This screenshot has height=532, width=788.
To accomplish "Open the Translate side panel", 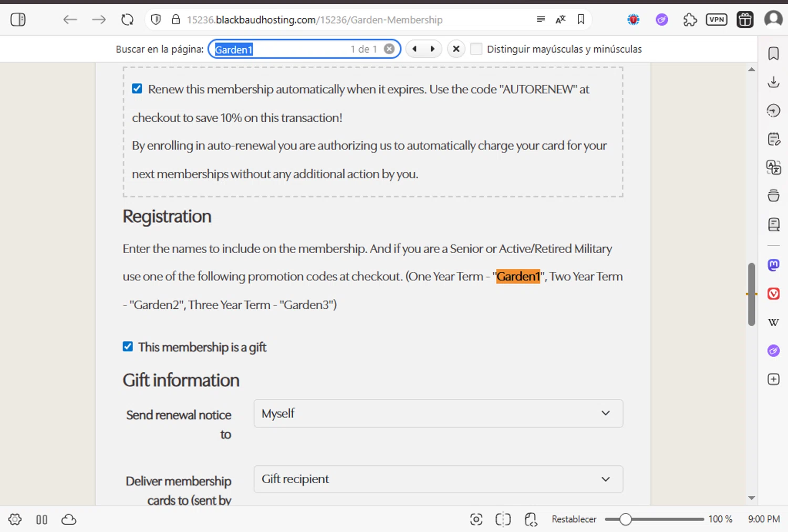I will point(773,168).
